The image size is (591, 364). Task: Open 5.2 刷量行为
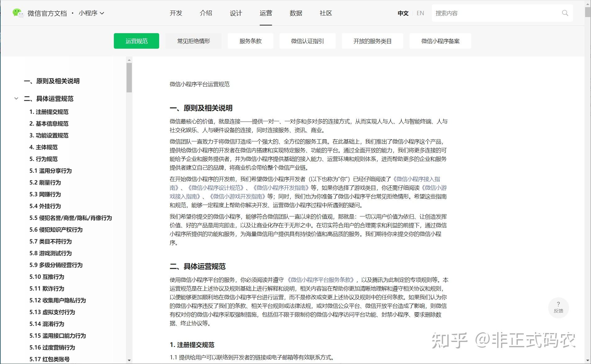45,183
